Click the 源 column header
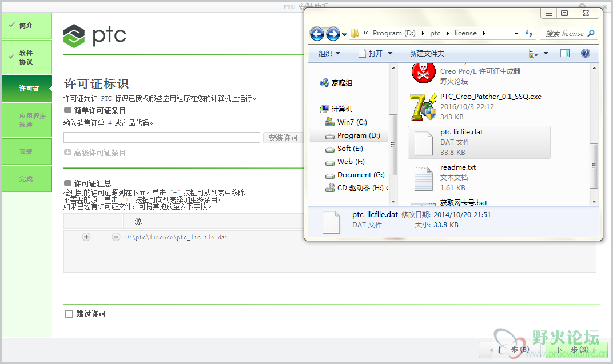The height and width of the screenshot is (364, 613). click(138, 222)
